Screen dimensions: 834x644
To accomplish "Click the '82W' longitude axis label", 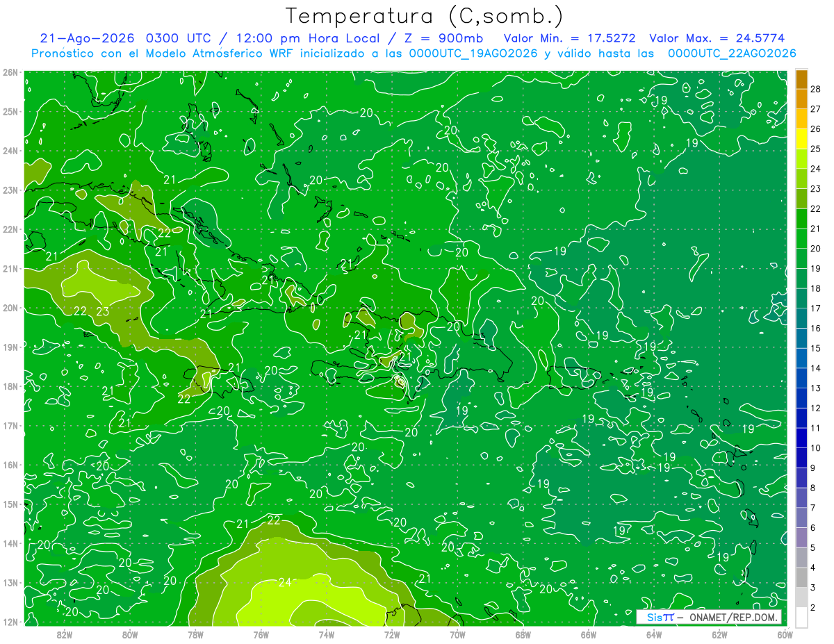I will [x=65, y=634].
